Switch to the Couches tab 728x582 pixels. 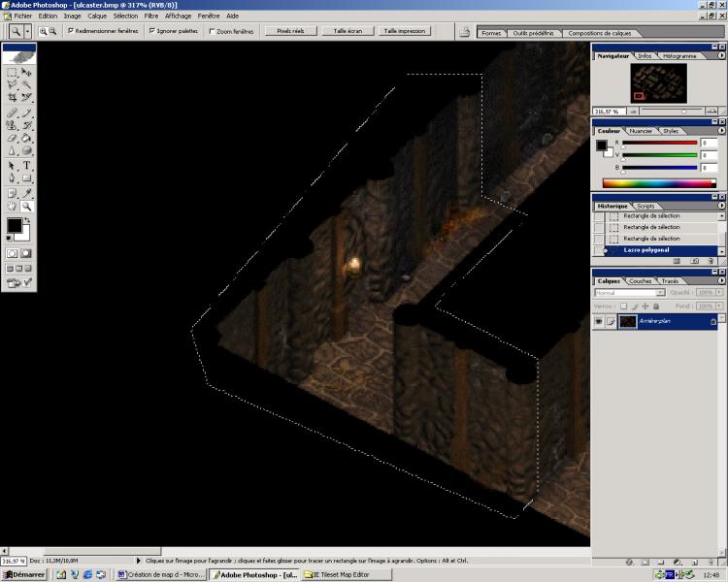pyautogui.click(x=641, y=281)
